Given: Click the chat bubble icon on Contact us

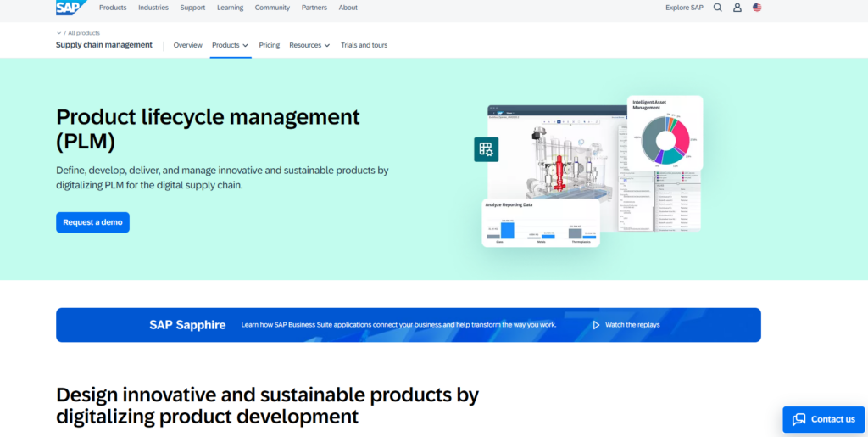Looking at the screenshot, I should 798,419.
